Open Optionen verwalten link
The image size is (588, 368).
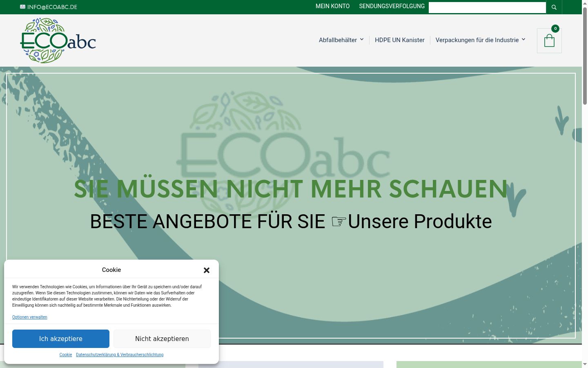click(30, 317)
